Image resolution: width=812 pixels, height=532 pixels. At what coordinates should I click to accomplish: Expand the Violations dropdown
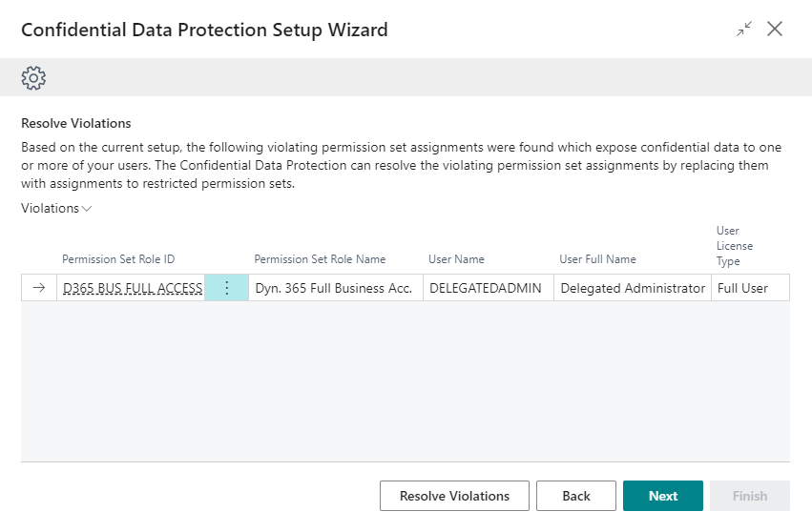pyautogui.click(x=56, y=208)
